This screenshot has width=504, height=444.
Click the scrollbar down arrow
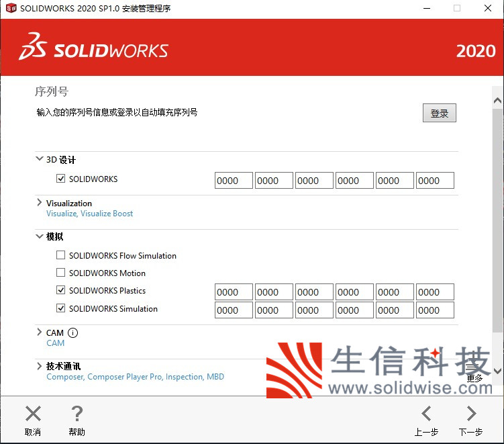tap(497, 371)
